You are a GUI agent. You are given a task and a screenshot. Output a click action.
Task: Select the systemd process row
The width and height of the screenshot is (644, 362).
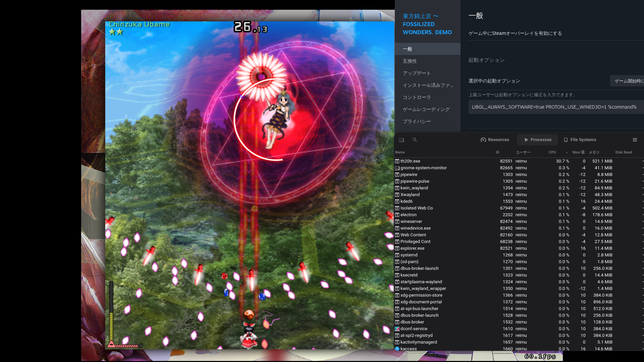point(519,255)
